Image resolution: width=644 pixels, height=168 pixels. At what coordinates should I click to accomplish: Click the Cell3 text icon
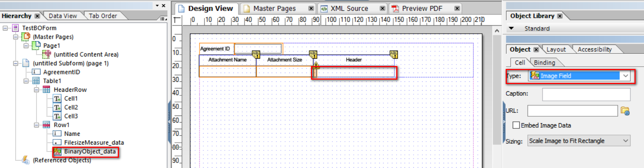57,116
